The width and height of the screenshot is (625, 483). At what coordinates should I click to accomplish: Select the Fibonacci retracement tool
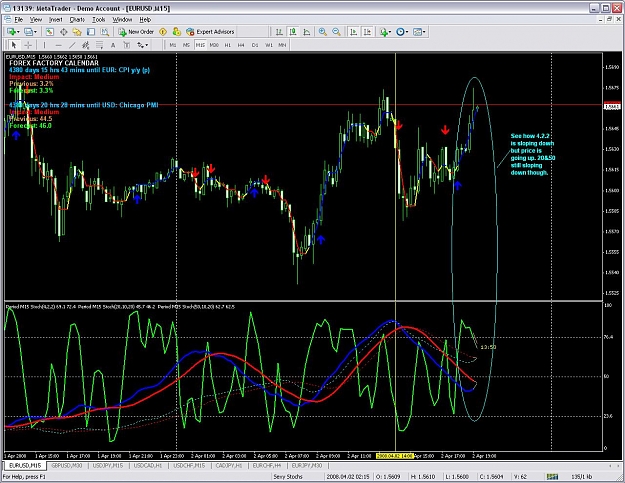(99, 45)
